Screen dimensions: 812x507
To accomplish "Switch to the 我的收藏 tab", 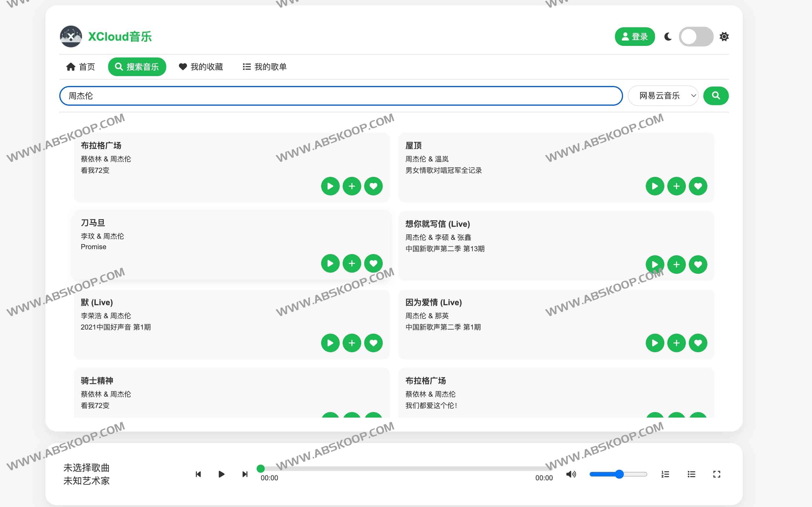I will (201, 67).
